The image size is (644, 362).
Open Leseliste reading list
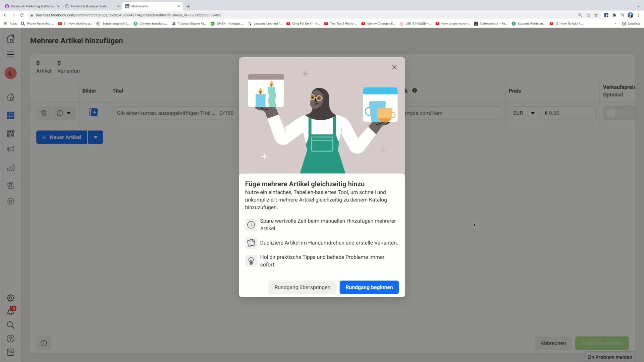coord(631,23)
